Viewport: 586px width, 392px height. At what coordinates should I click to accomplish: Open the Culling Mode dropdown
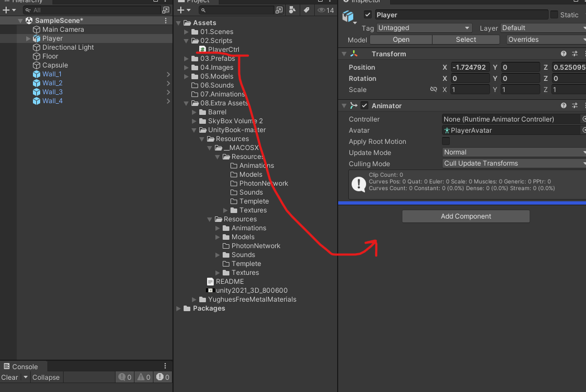[x=514, y=163]
